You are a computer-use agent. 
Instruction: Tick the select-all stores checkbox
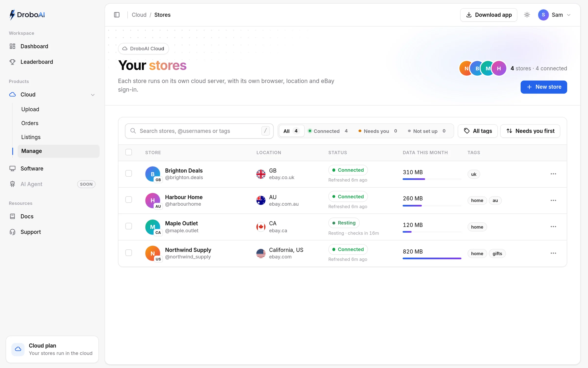pos(129,152)
